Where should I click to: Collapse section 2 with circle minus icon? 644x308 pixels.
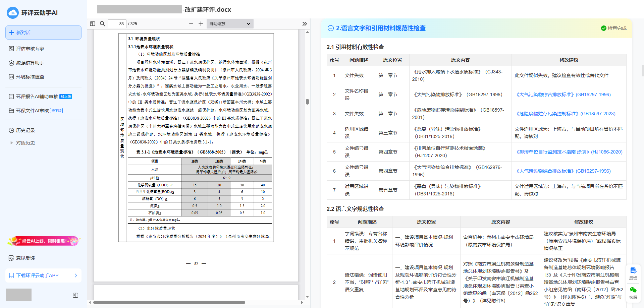tap(330, 28)
